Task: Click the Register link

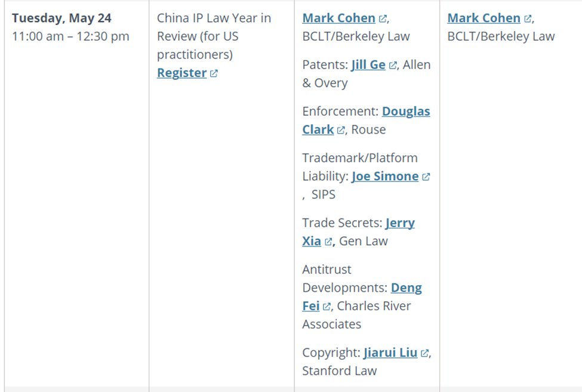Action: click(181, 73)
